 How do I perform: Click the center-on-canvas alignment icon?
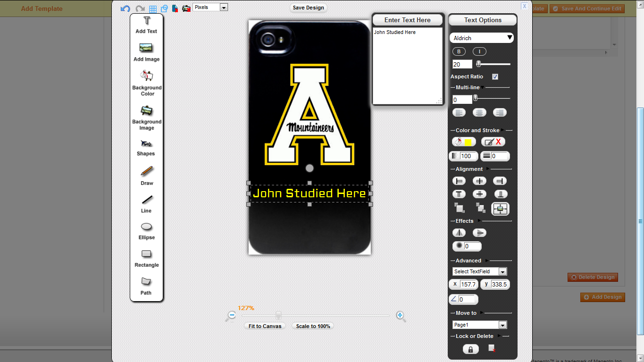click(x=500, y=209)
